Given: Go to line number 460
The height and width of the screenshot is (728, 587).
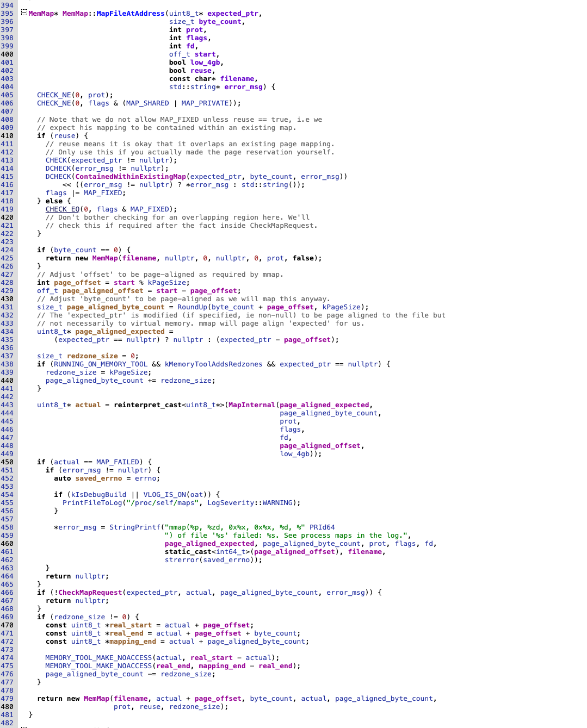Looking at the screenshot, I should (x=7, y=544).
